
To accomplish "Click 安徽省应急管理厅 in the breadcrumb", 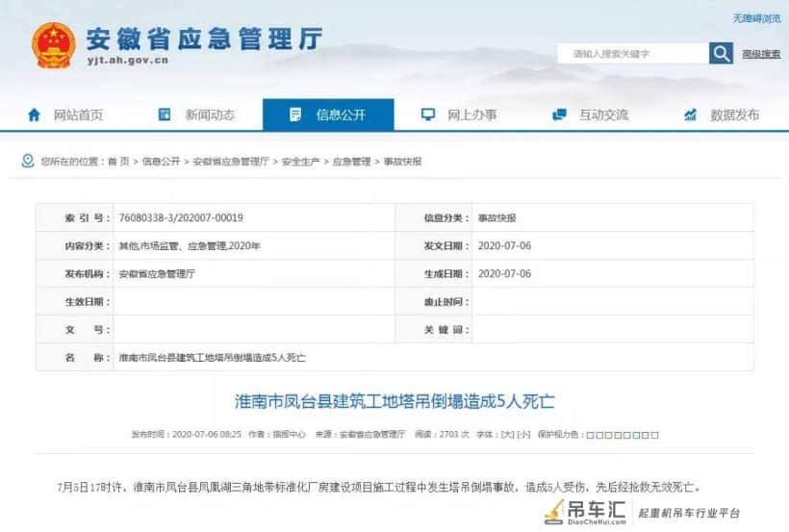I will coord(231,162).
